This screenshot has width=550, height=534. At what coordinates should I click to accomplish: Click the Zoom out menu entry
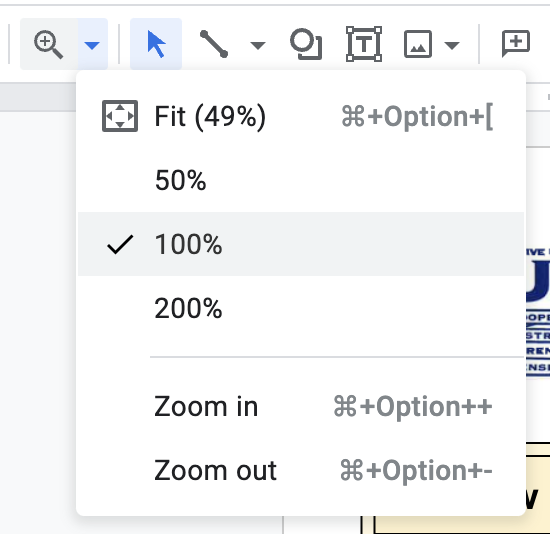(x=301, y=470)
